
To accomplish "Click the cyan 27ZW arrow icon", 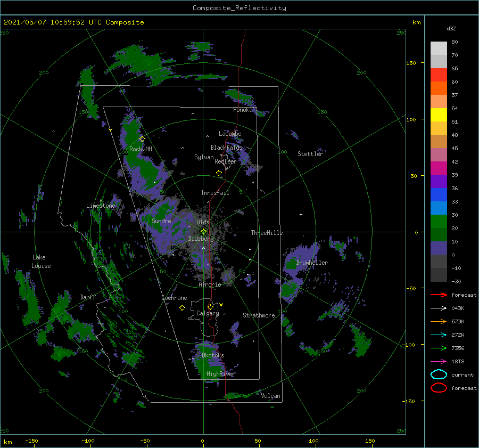I will (439, 335).
